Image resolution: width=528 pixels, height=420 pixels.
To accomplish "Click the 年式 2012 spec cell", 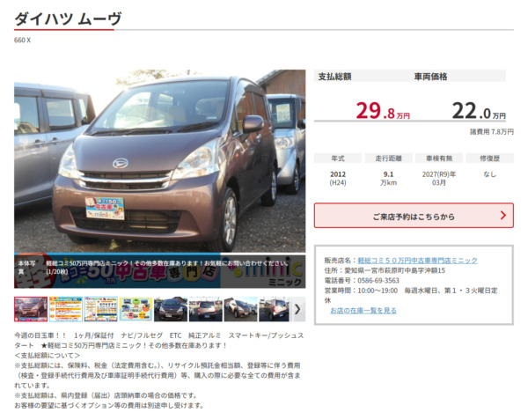I will point(338,179).
